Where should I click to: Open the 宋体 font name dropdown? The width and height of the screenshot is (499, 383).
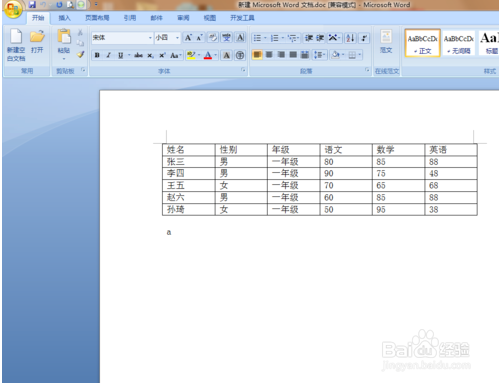point(150,38)
